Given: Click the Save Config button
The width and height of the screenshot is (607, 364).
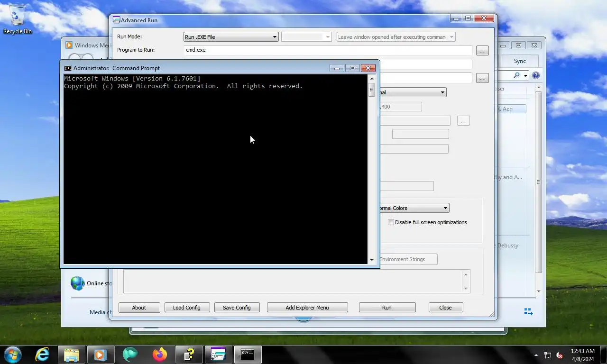Looking at the screenshot, I should point(237,308).
